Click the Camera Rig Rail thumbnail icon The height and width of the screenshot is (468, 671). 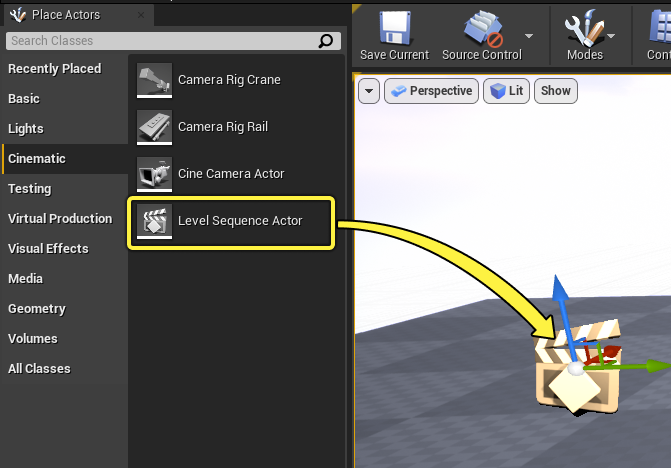click(154, 127)
